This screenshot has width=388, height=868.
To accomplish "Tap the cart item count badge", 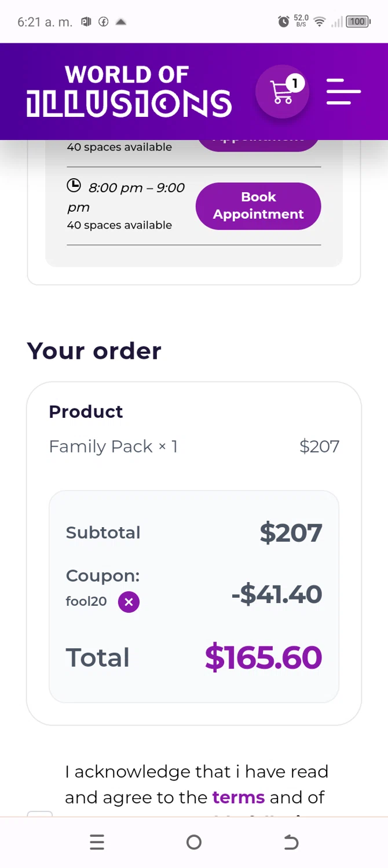I will tap(295, 83).
